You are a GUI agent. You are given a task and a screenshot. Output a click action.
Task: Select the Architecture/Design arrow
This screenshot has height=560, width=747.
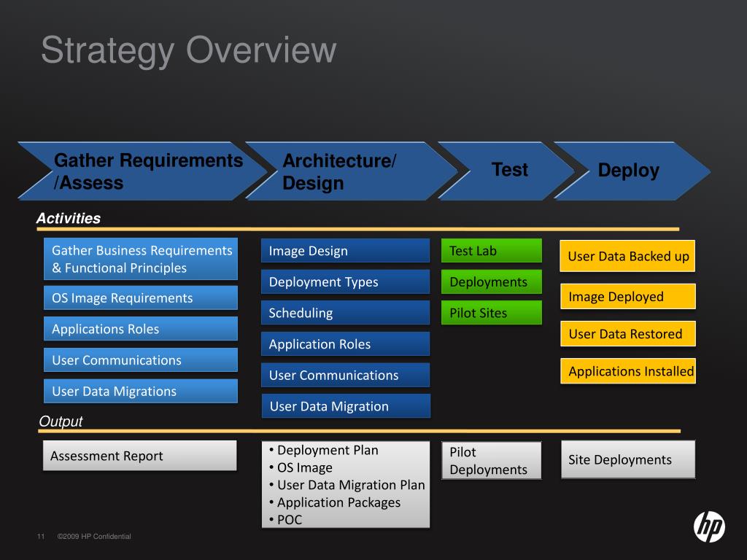352,171
